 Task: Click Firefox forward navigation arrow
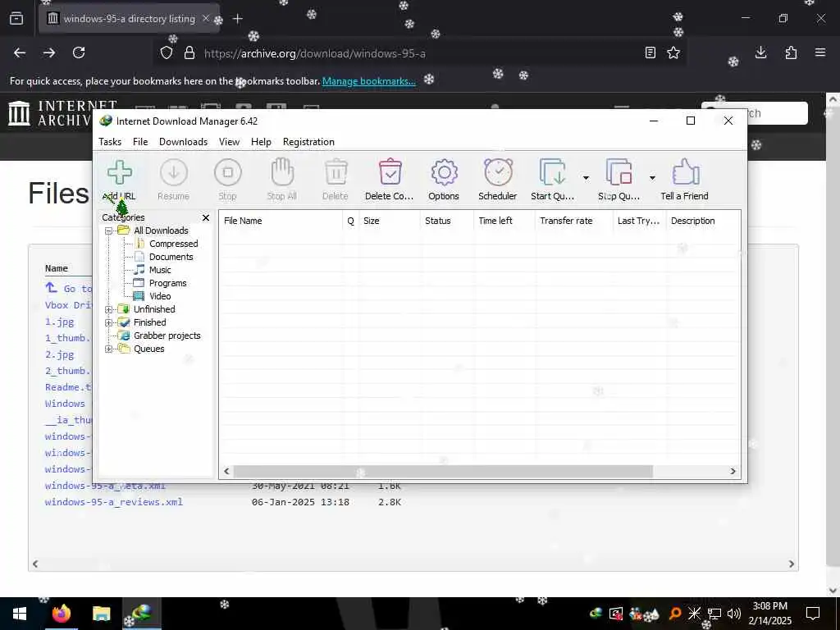[x=49, y=53]
